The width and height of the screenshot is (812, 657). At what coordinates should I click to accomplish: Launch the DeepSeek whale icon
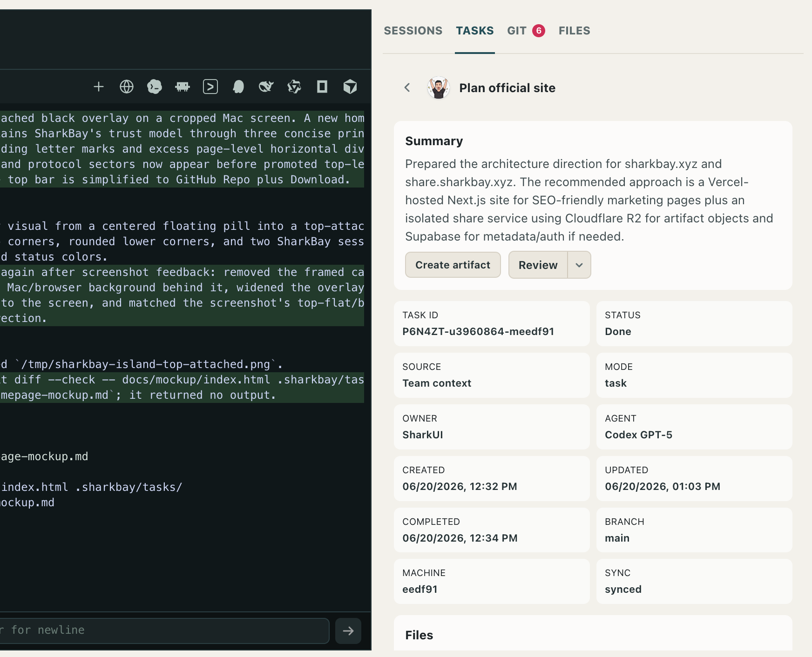point(266,87)
